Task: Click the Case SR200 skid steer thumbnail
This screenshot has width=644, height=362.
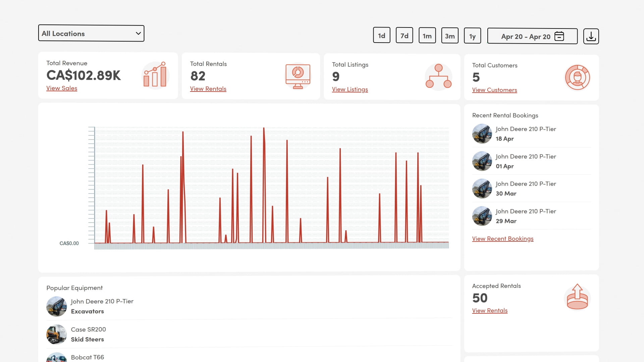Action: pos(56,334)
